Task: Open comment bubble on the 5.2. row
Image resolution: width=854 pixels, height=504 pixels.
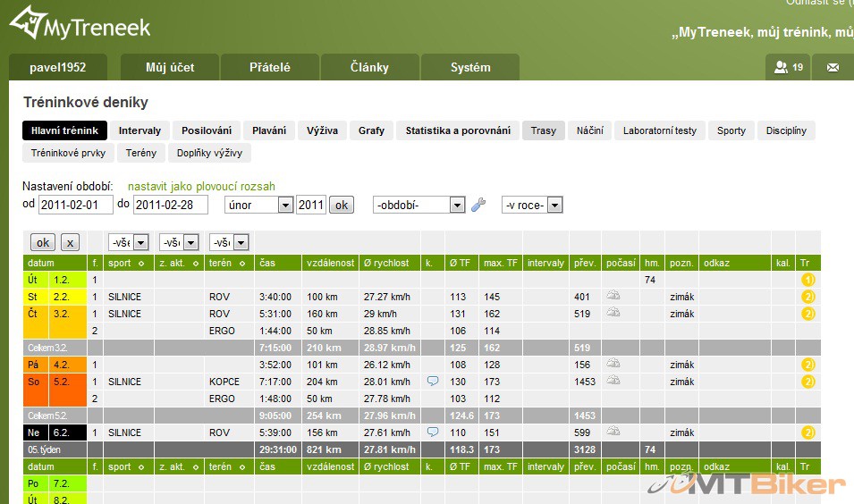Action: (433, 382)
